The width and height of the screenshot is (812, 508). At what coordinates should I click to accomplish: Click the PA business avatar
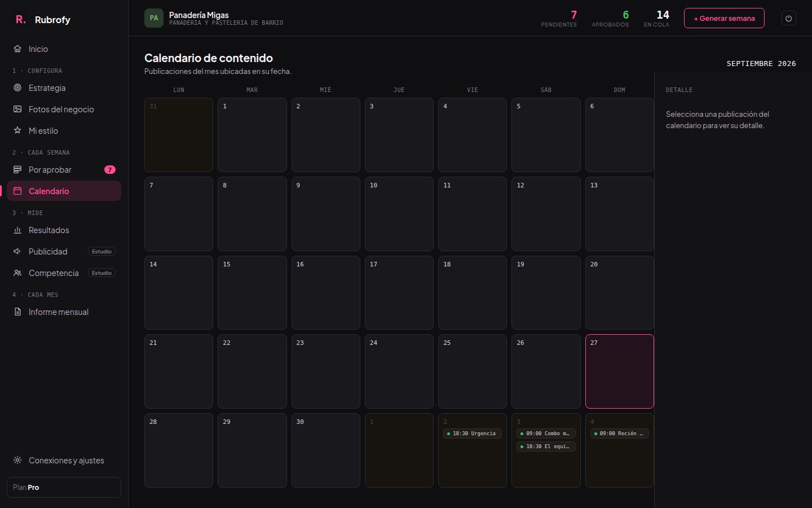click(x=154, y=18)
